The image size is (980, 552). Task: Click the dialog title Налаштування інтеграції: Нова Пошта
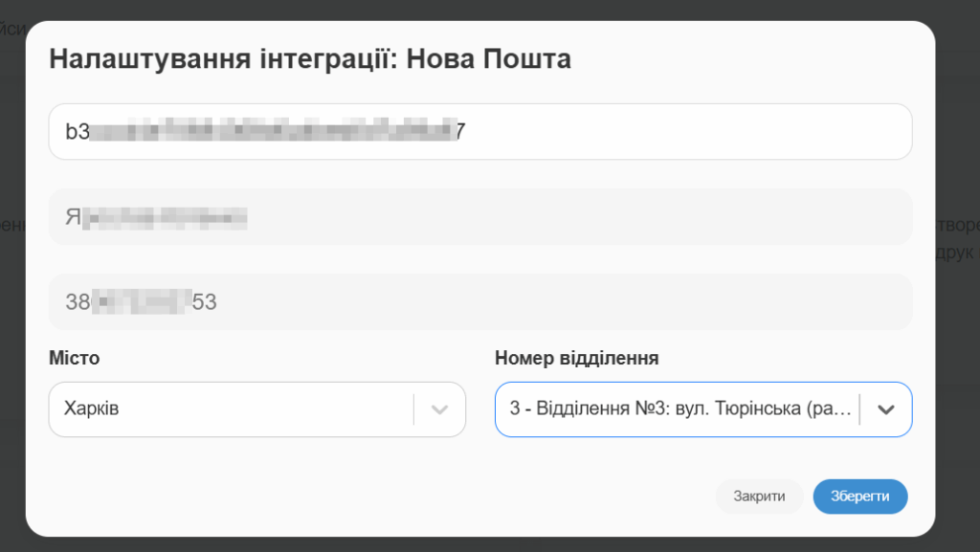310,59
